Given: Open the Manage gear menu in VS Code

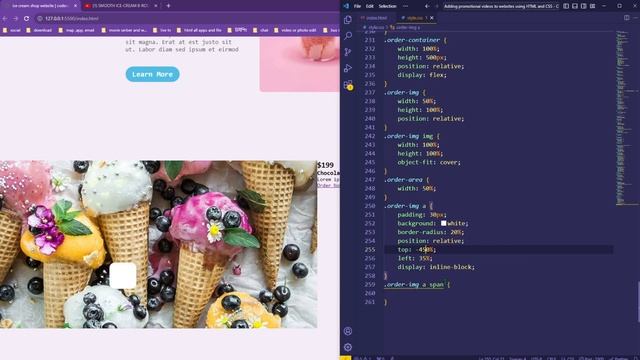Looking at the screenshot, I should 348,347.
